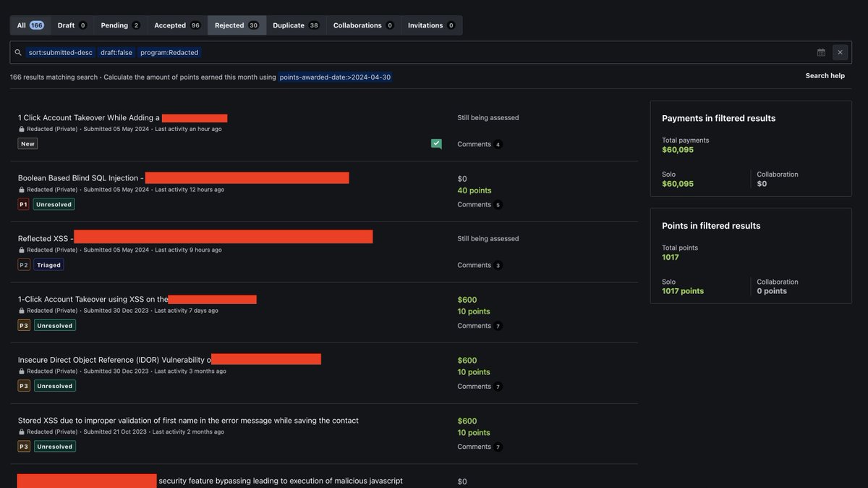This screenshot has width=868, height=488.
Task: Apply the points-awarded-date:>2024-04-30 filter
Action: (x=336, y=77)
